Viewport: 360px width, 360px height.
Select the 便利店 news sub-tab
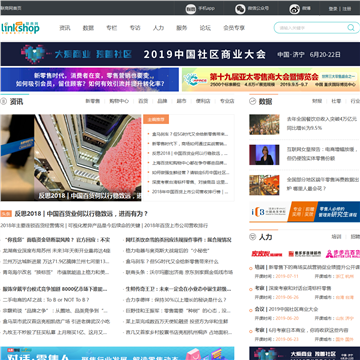(203, 101)
